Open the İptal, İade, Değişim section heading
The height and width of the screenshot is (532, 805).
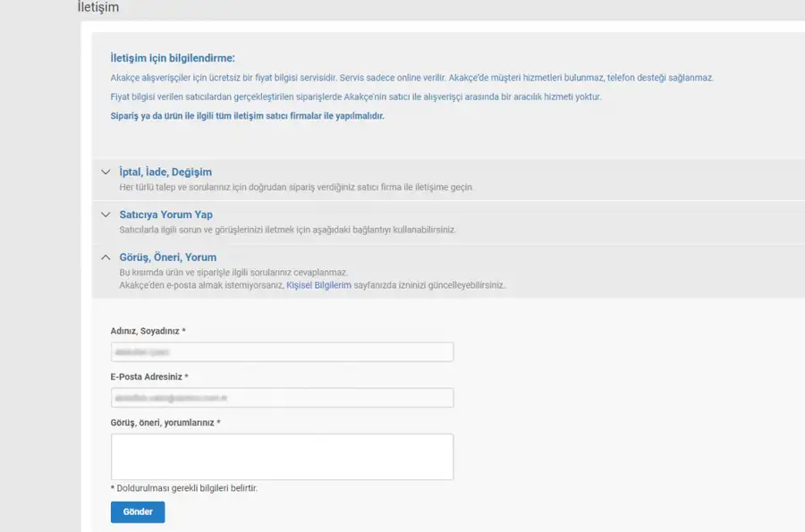pos(165,172)
